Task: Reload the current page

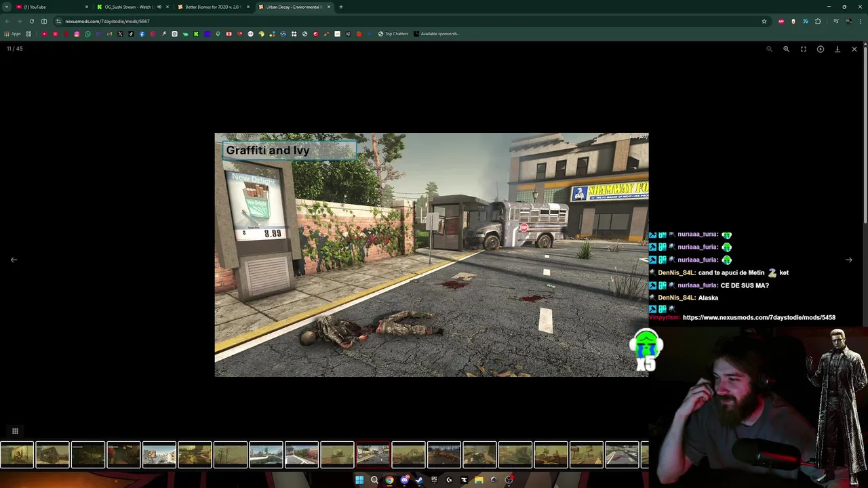Action: (31, 21)
